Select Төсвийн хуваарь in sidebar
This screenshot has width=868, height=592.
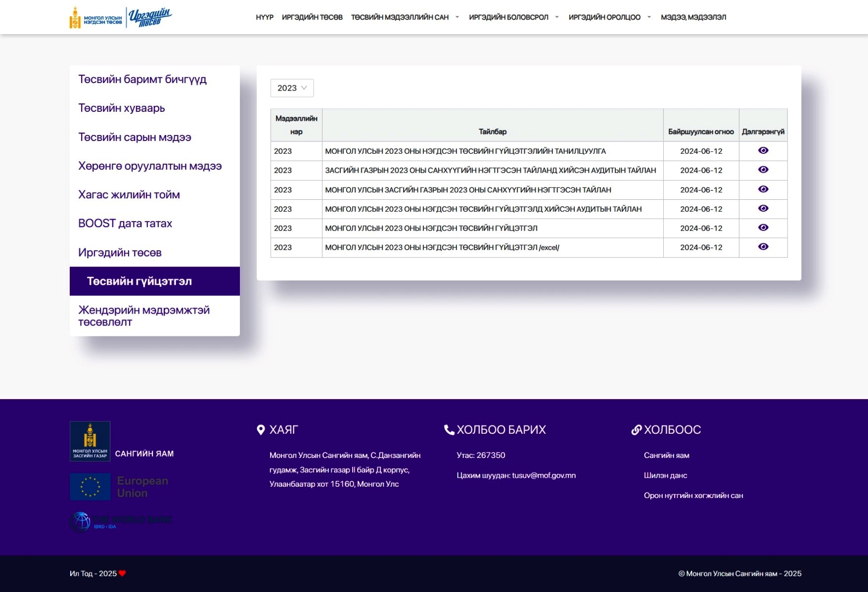coord(122,108)
